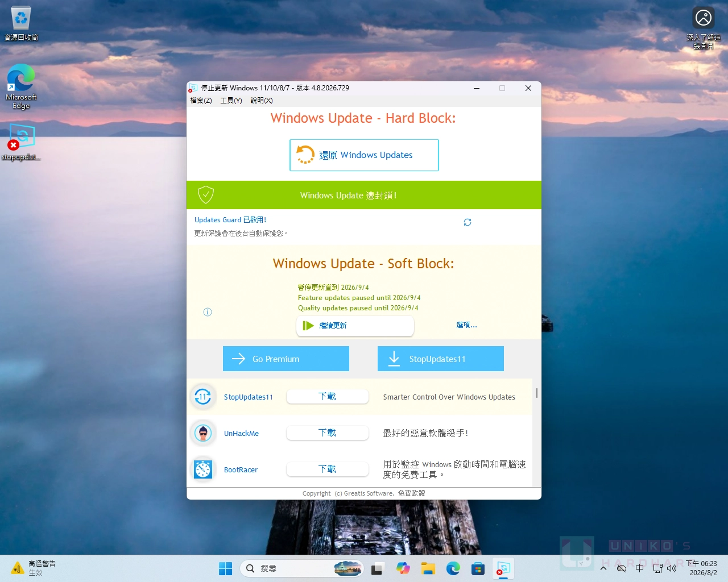Image resolution: width=728 pixels, height=582 pixels.
Task: Expand the hidden system tray icons chevron
Action: [603, 568]
